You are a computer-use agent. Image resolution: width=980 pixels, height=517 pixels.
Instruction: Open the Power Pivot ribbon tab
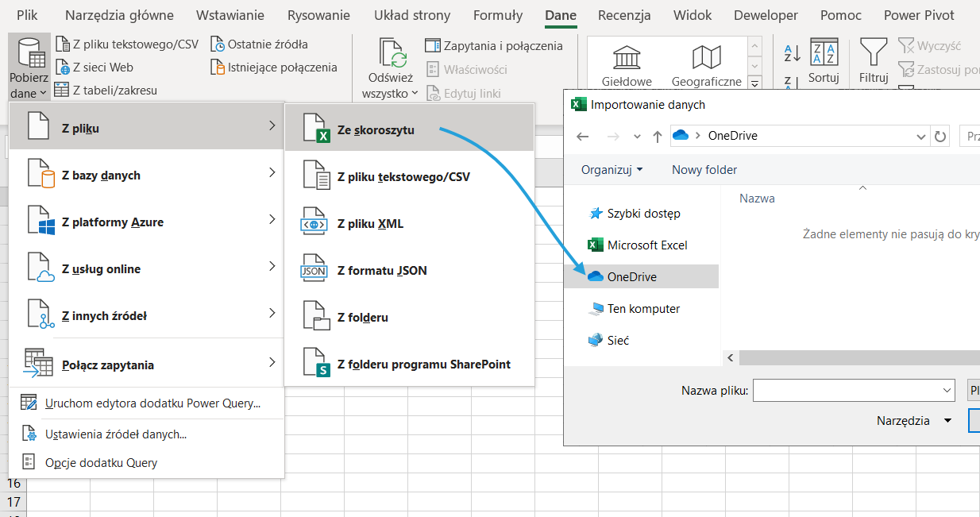tap(920, 15)
